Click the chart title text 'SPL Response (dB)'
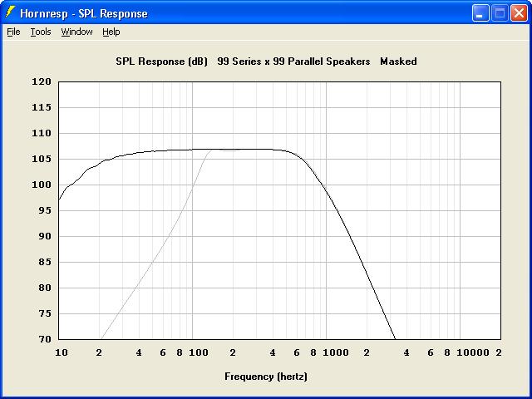532x399 pixels. (x=161, y=62)
